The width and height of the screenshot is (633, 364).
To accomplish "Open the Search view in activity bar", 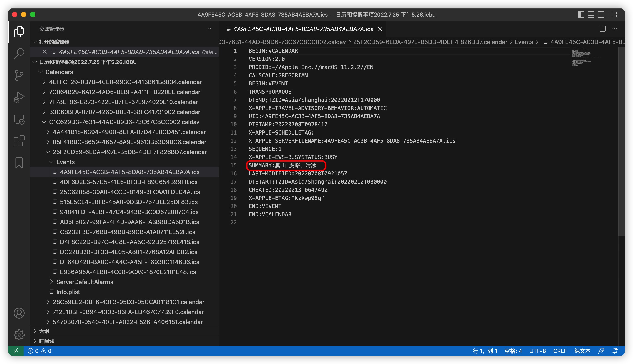I will [19, 53].
